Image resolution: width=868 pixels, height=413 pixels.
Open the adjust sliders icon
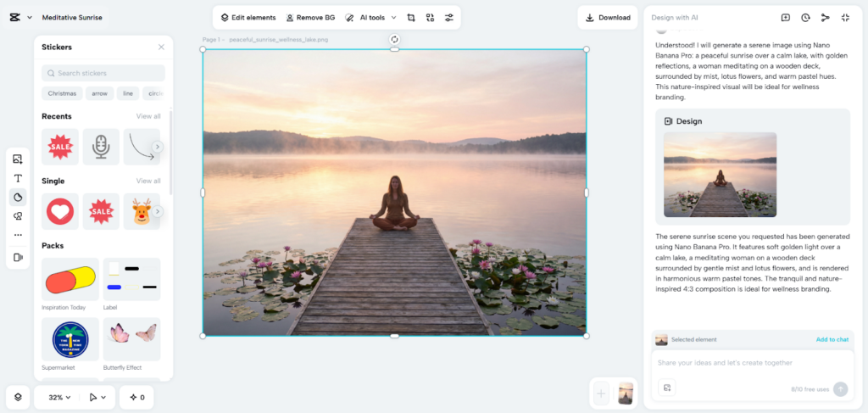pos(449,18)
